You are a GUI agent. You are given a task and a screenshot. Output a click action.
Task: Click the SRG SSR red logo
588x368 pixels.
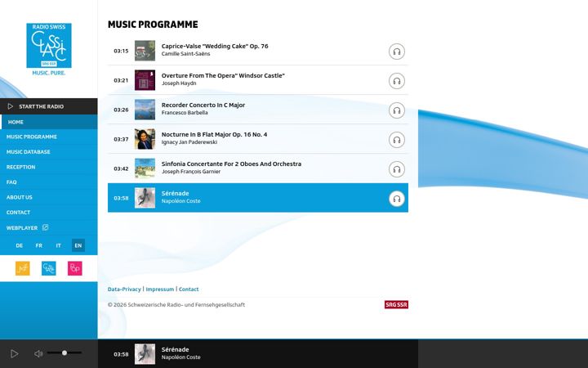[x=396, y=304]
